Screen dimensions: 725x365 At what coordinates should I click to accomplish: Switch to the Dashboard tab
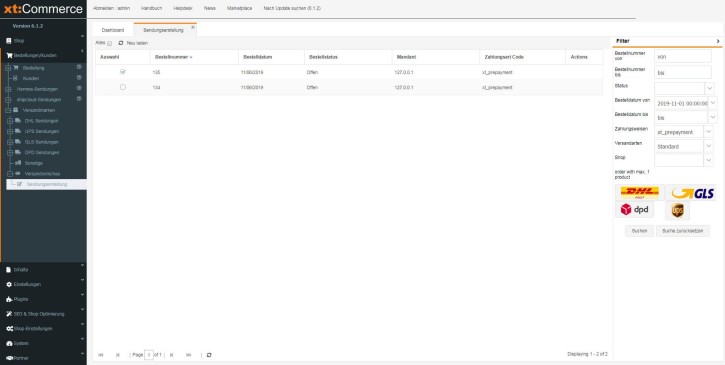[x=113, y=30]
